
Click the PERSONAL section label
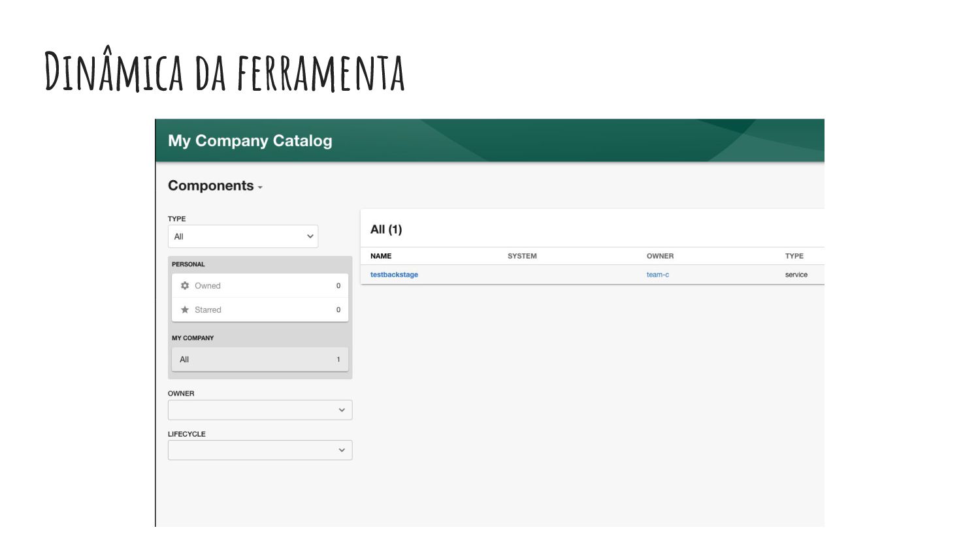tap(188, 264)
